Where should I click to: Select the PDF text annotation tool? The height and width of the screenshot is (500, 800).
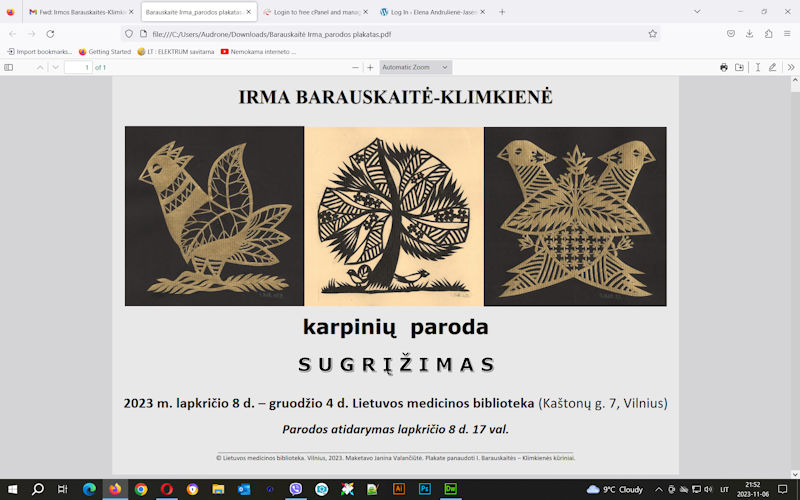[x=758, y=67]
